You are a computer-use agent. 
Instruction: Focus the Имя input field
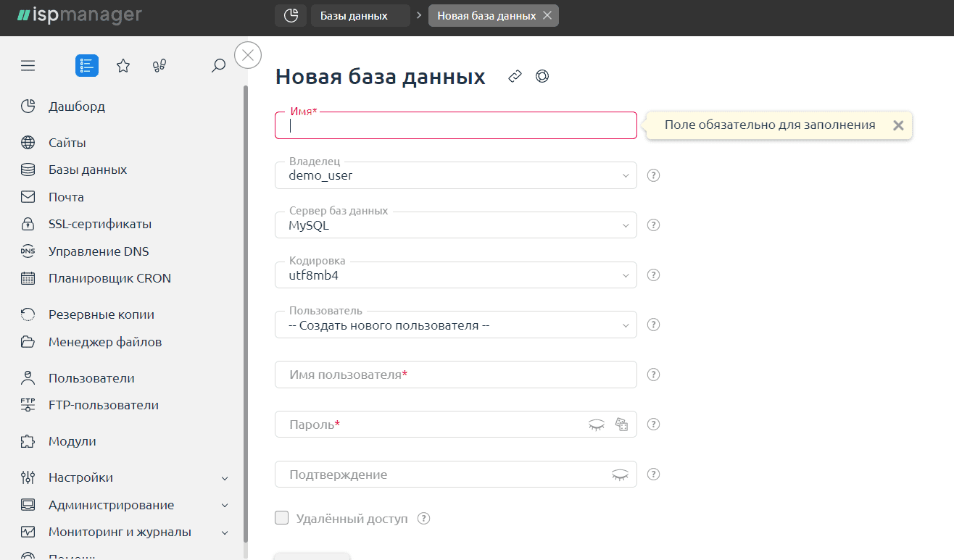pos(456,125)
